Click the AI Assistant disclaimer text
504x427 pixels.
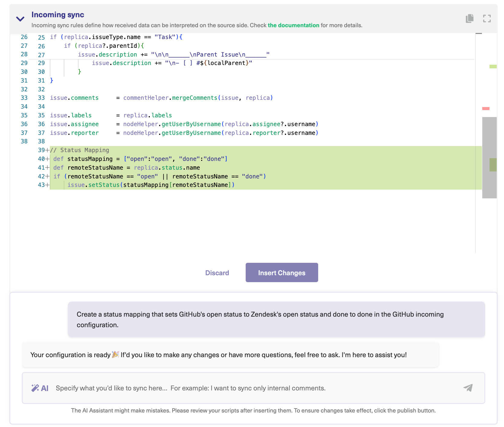click(x=253, y=410)
